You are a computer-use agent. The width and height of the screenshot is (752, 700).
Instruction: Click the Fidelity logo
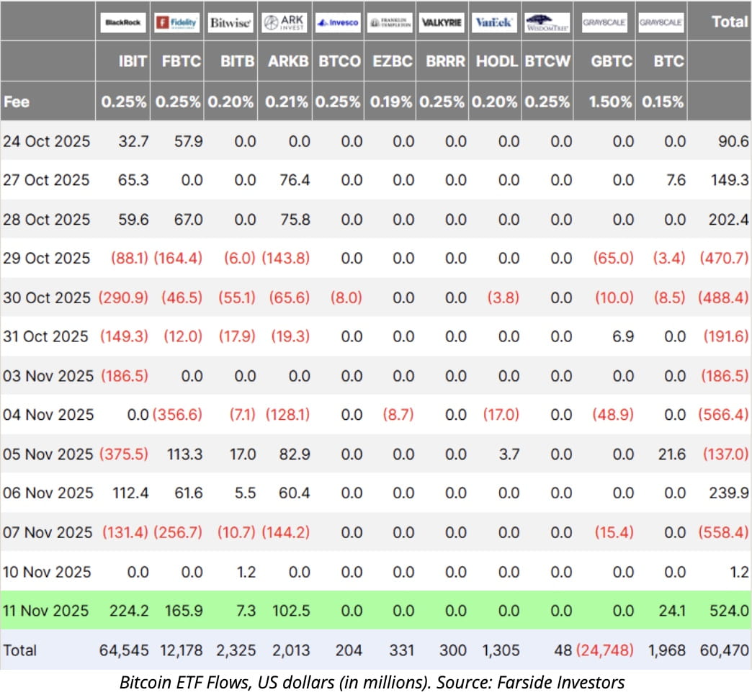pyautogui.click(x=176, y=22)
